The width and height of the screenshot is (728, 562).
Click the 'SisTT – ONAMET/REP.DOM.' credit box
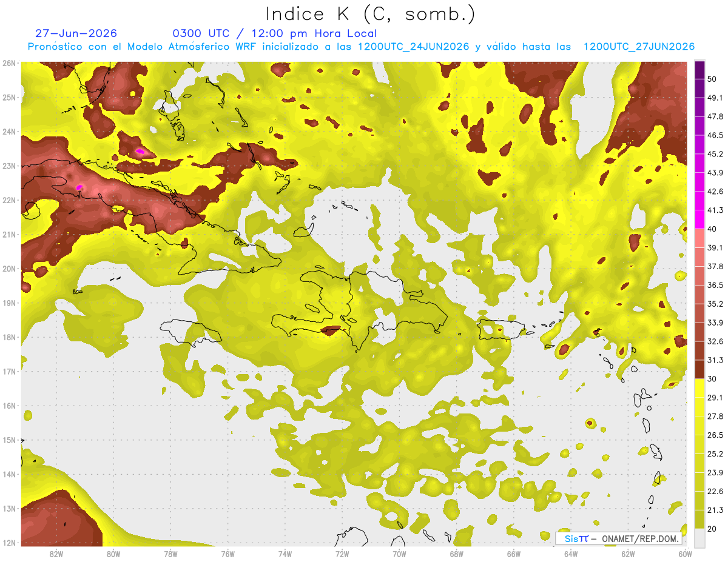coord(618,538)
